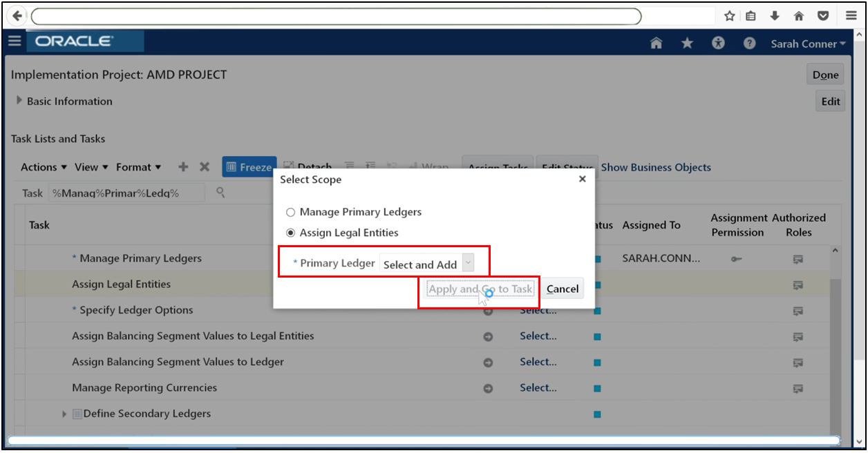This screenshot has width=868, height=453.
Task: Click the go-to-task arrow for Specify Ledger Options
Action: tap(489, 311)
